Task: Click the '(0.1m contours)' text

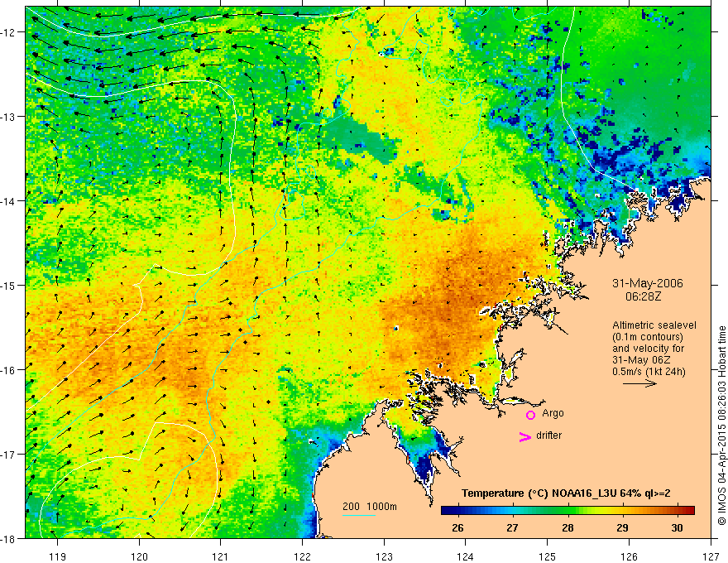Action: (648, 337)
